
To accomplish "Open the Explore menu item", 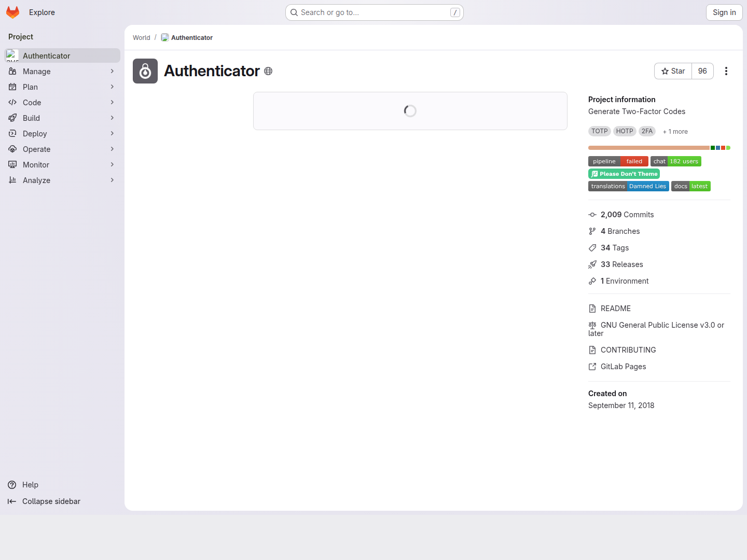I will click(x=42, y=12).
